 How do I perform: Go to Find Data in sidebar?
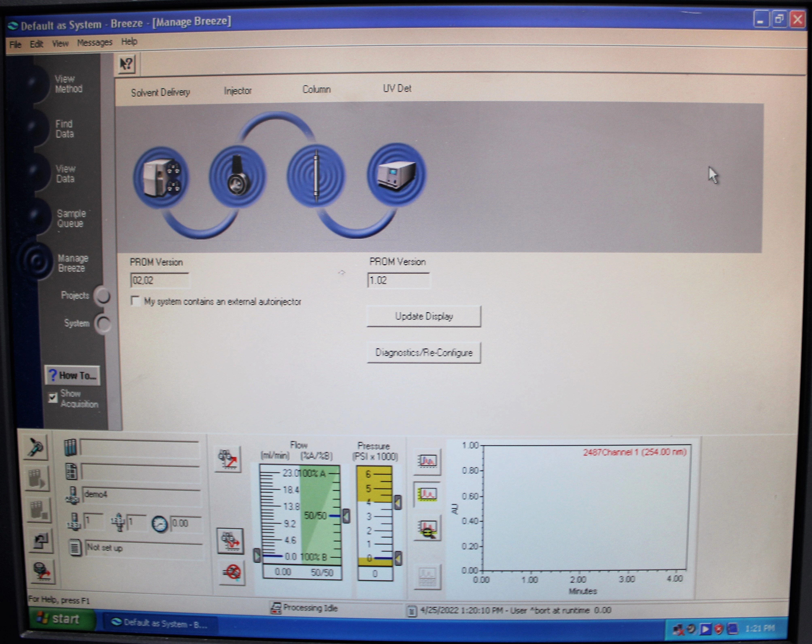64,129
